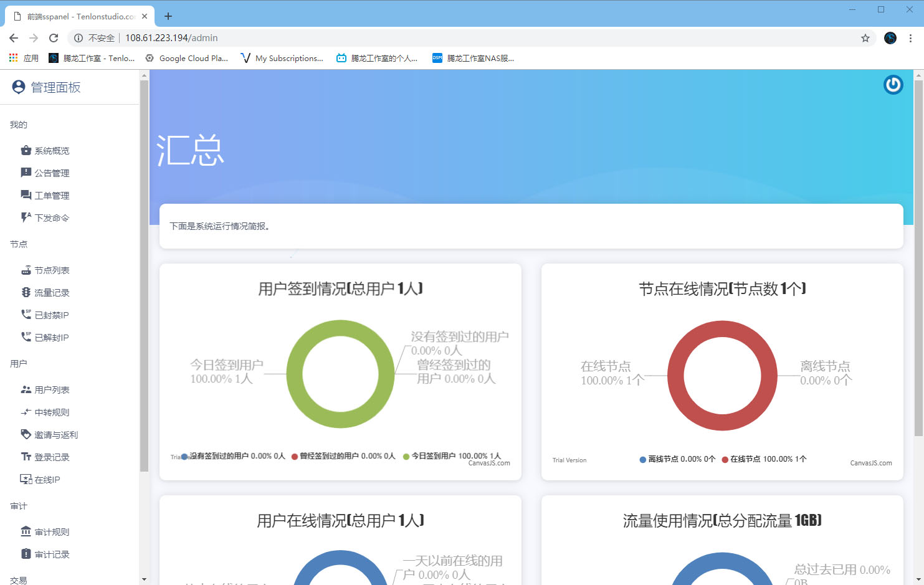Open 腾龙工作室的个人 bookmark
924x585 pixels.
tap(377, 58)
